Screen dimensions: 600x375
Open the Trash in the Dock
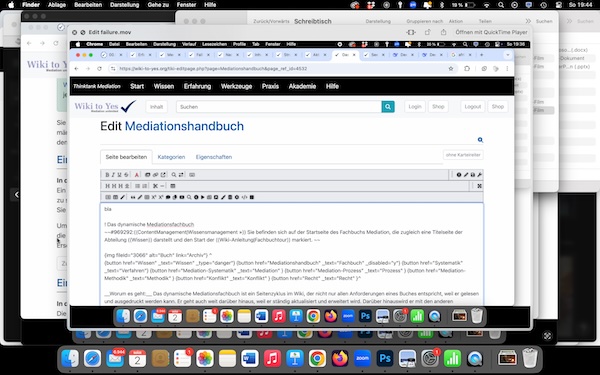pyautogui.click(x=530, y=359)
